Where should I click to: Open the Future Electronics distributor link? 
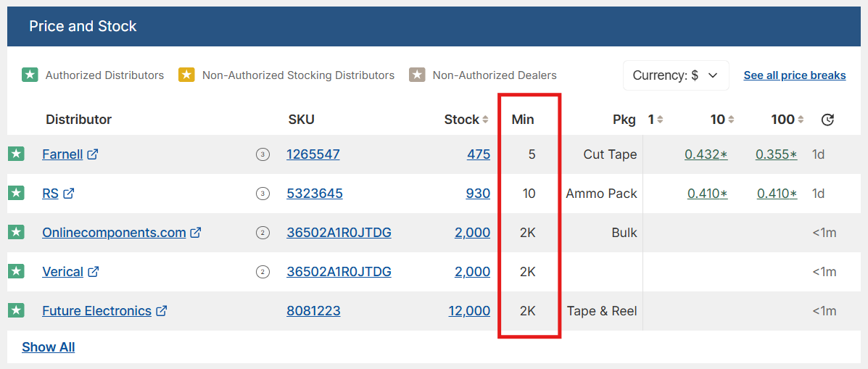(x=97, y=311)
